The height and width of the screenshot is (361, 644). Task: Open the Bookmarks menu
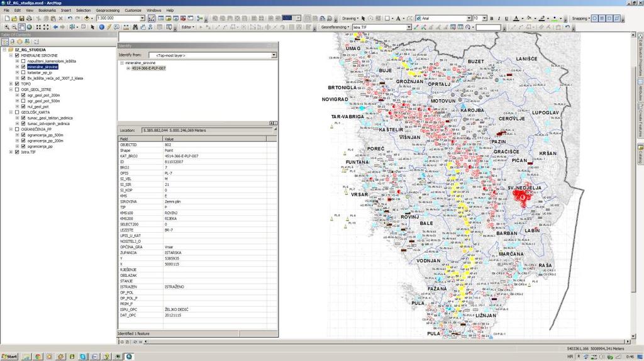pos(47,10)
